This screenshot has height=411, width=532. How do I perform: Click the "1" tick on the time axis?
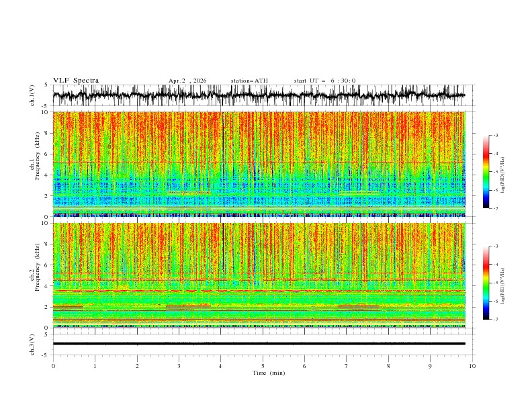click(95, 366)
